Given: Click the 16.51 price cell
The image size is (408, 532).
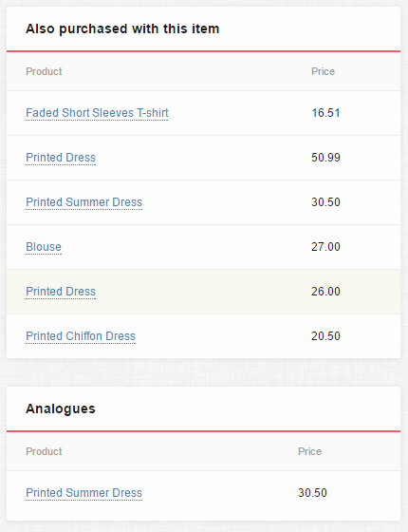Looking at the screenshot, I should click(x=325, y=113).
